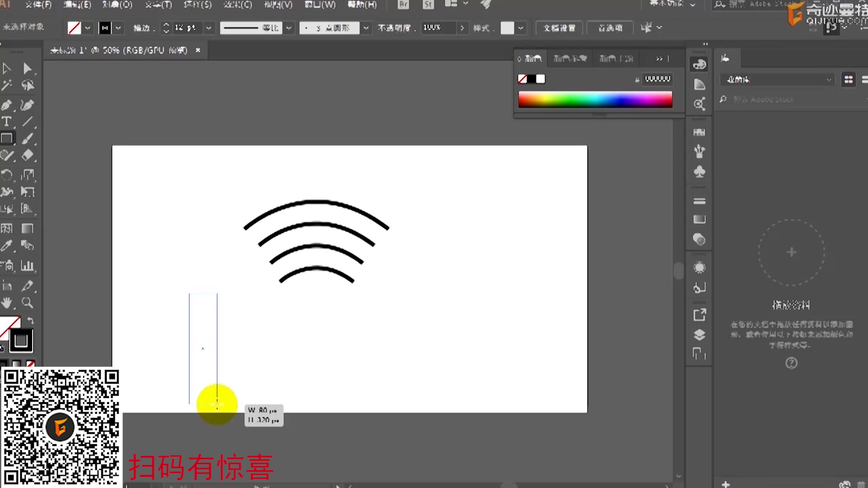The height and width of the screenshot is (488, 868).
Task: Choose the Eraser tool
Action: tap(27, 155)
